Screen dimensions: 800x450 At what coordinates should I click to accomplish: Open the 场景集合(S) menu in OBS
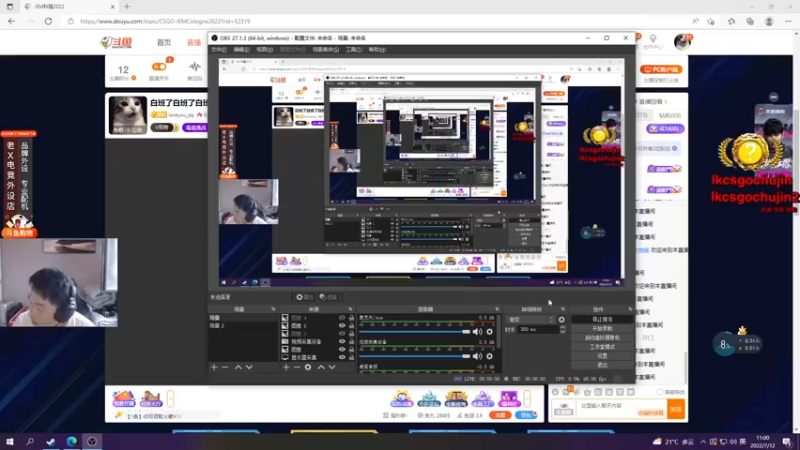(x=326, y=49)
